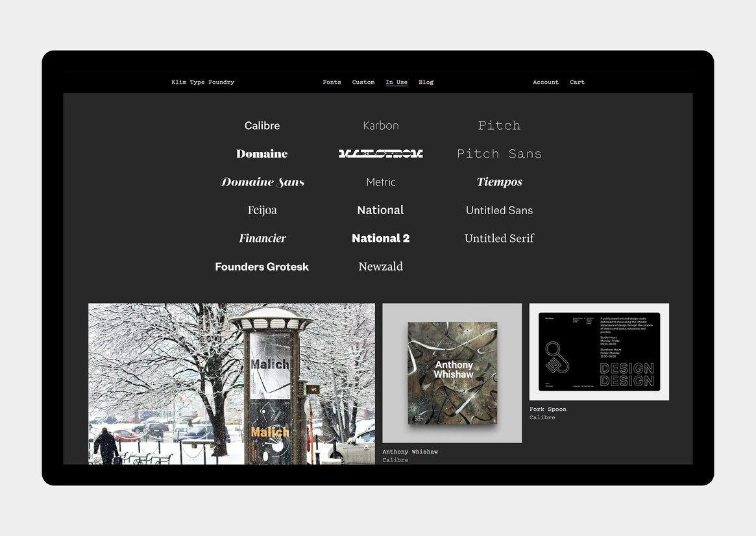756x536 pixels.
Task: Filter by Metric font
Action: tap(380, 182)
